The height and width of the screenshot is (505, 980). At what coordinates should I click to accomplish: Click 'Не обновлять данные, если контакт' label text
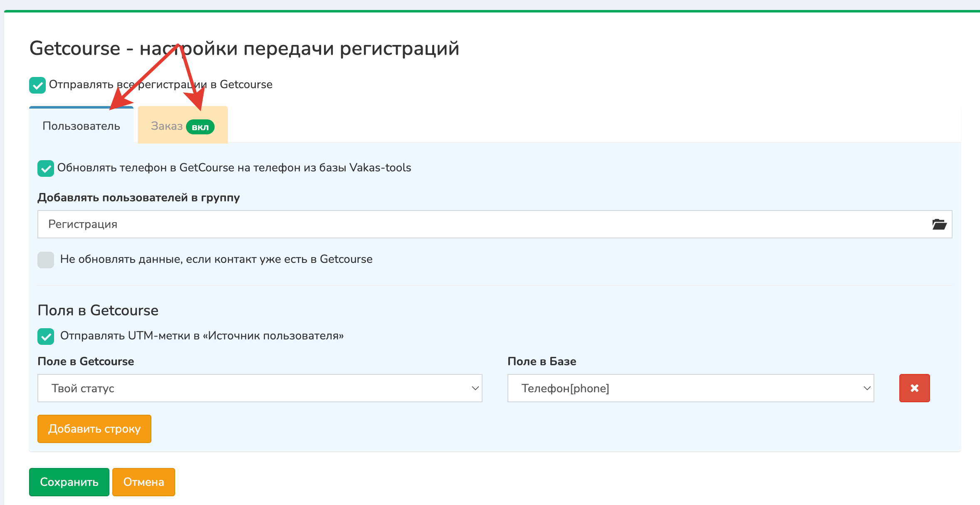[x=216, y=259]
